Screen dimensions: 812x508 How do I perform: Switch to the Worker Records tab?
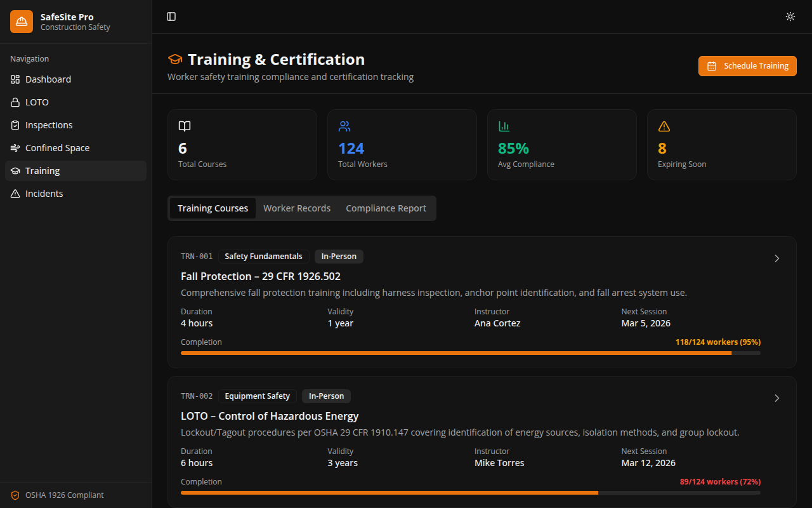(297, 208)
